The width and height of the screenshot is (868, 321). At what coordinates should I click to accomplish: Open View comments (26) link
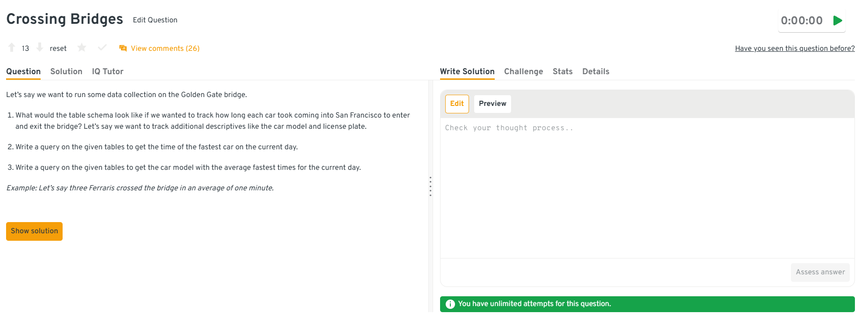click(x=165, y=49)
